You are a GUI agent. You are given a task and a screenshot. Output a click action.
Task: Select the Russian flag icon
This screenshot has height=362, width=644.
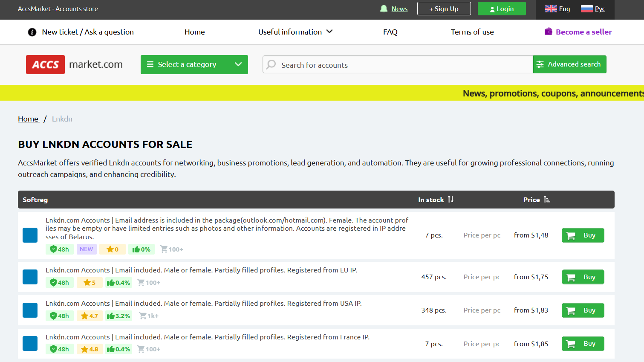[x=586, y=9]
